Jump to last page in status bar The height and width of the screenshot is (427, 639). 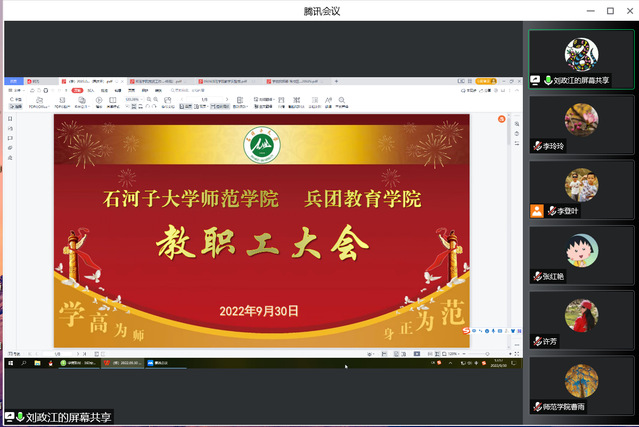pyautogui.click(x=84, y=354)
